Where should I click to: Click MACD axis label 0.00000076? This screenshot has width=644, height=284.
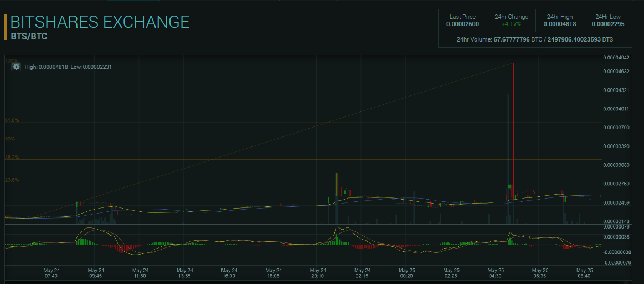(x=616, y=226)
